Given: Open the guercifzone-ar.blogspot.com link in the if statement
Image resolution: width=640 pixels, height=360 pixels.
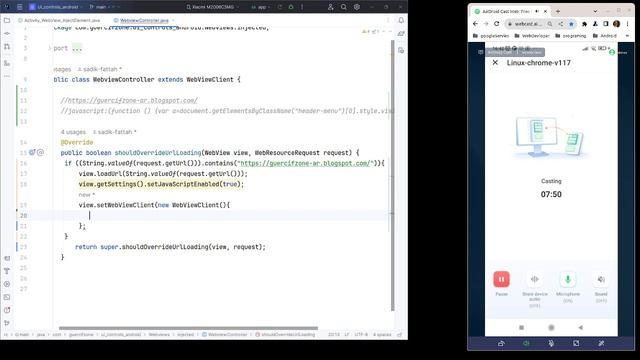Looking at the screenshot, I should point(306,163).
